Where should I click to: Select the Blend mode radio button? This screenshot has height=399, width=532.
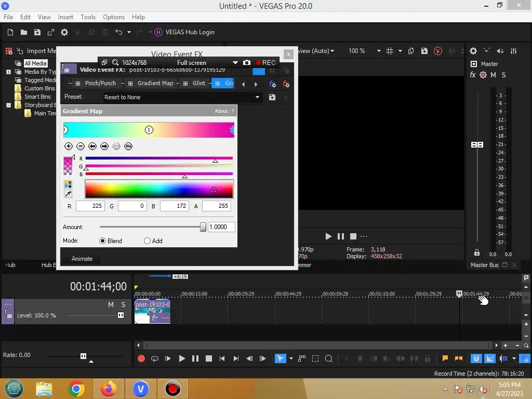[x=102, y=241]
